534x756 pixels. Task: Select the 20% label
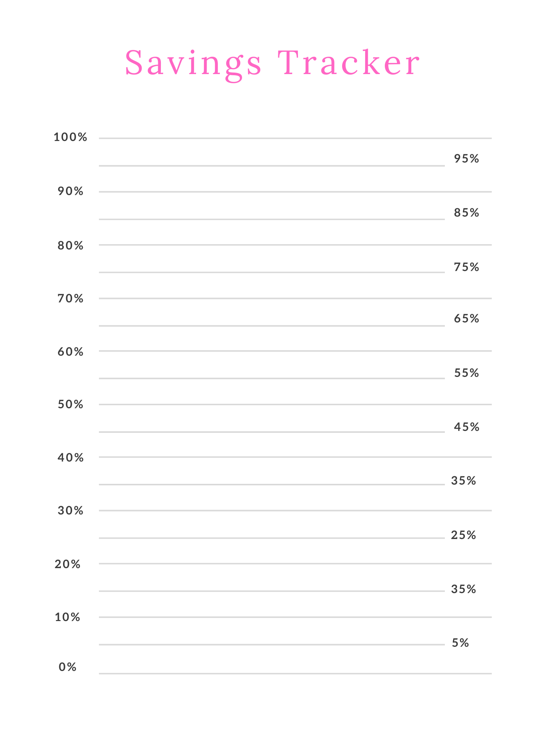click(x=68, y=564)
